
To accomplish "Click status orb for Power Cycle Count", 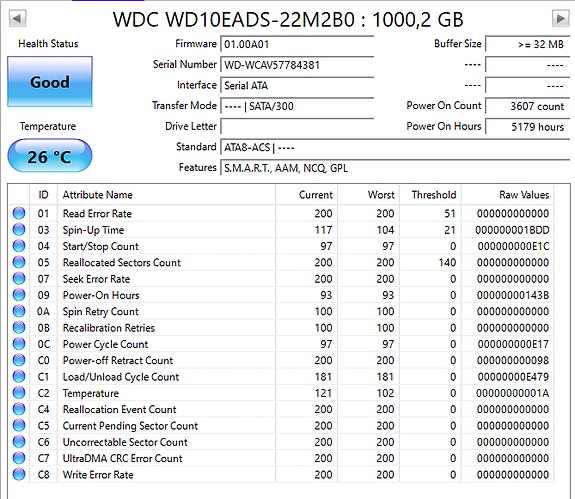I will pos(19,344).
